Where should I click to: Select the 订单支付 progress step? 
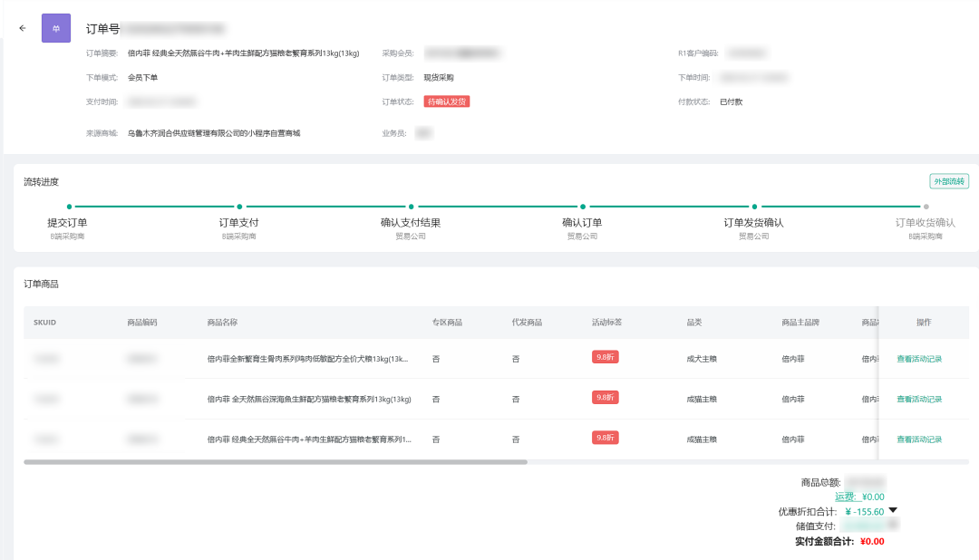point(239,222)
